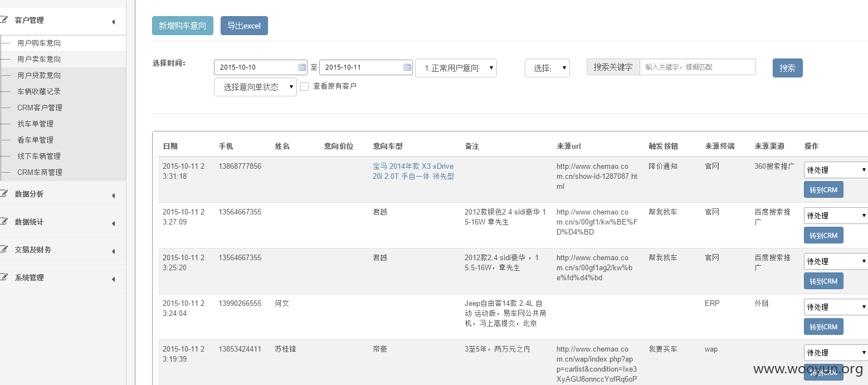The image size is (868, 385).
Task: Open CRM客户管理 in sidebar
Action: (x=40, y=108)
